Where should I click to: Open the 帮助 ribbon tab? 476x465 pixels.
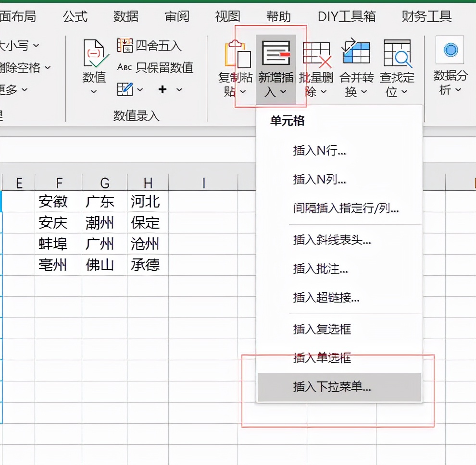279,16
